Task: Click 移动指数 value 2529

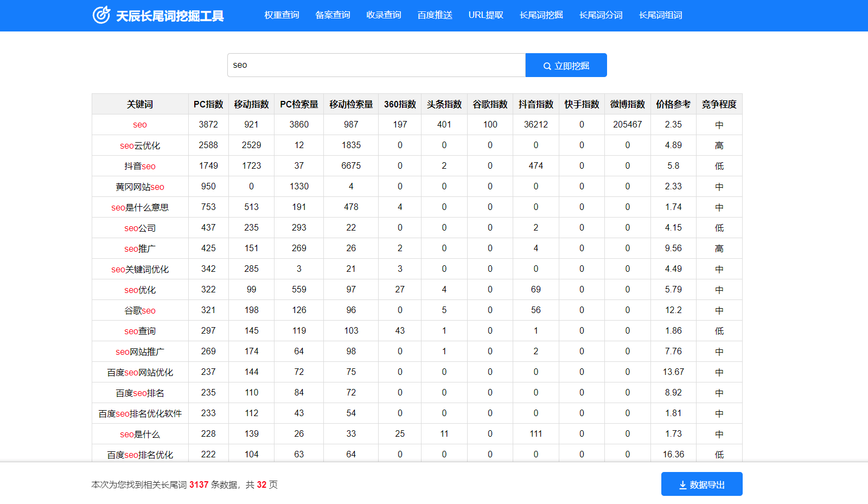Action: point(251,145)
